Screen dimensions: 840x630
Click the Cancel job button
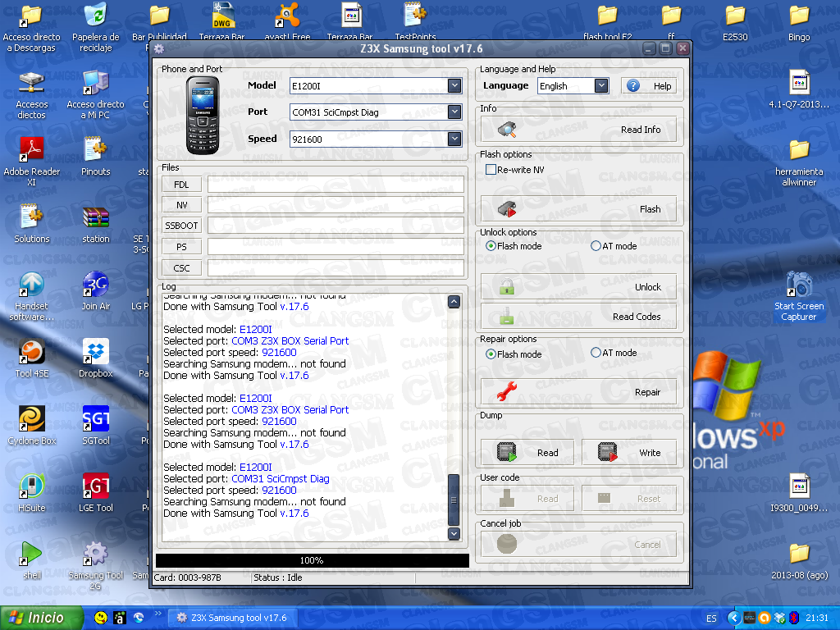click(x=578, y=545)
